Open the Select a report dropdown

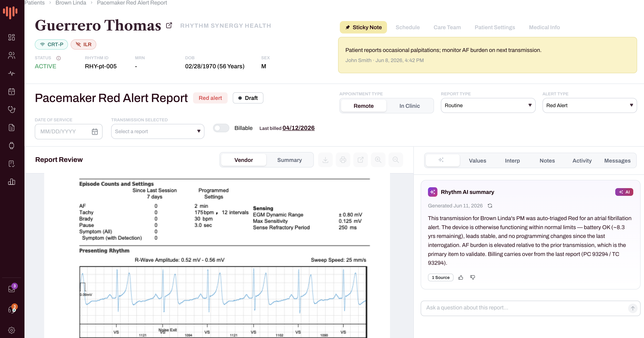tap(158, 131)
